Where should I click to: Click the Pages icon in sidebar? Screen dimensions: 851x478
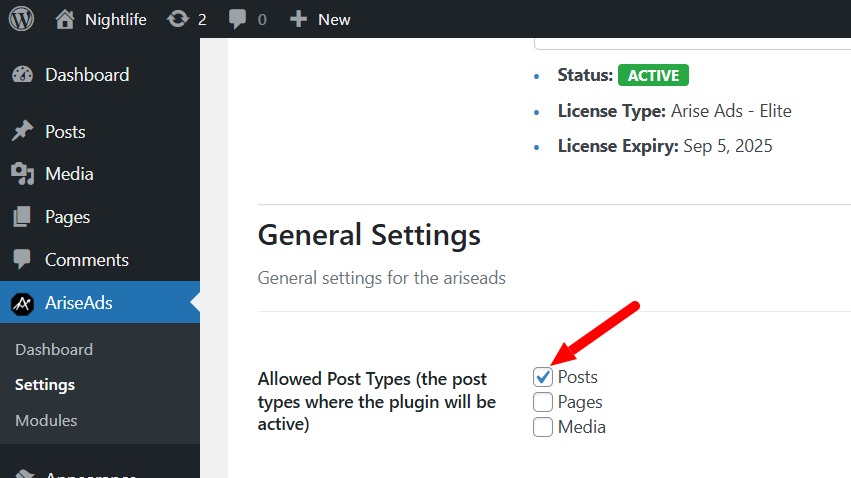22,217
